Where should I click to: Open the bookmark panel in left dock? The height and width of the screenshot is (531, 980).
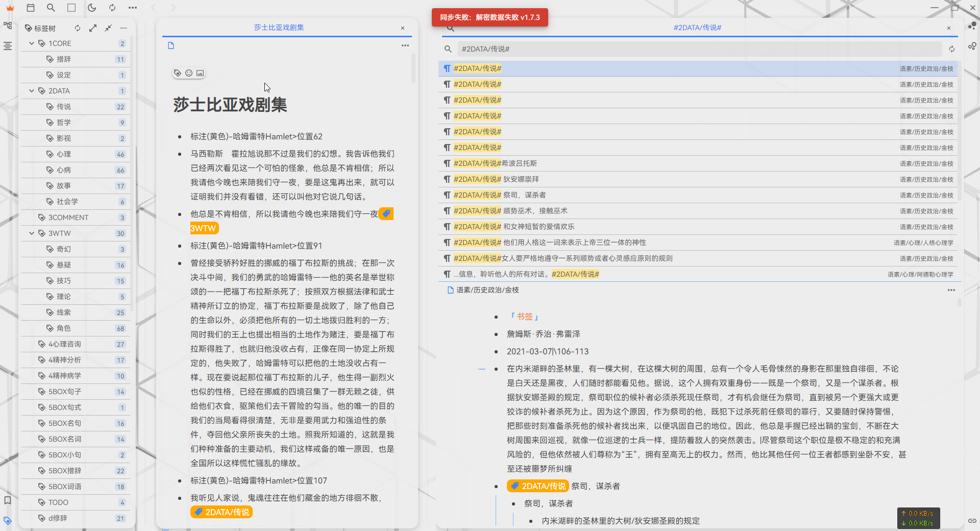8,500
